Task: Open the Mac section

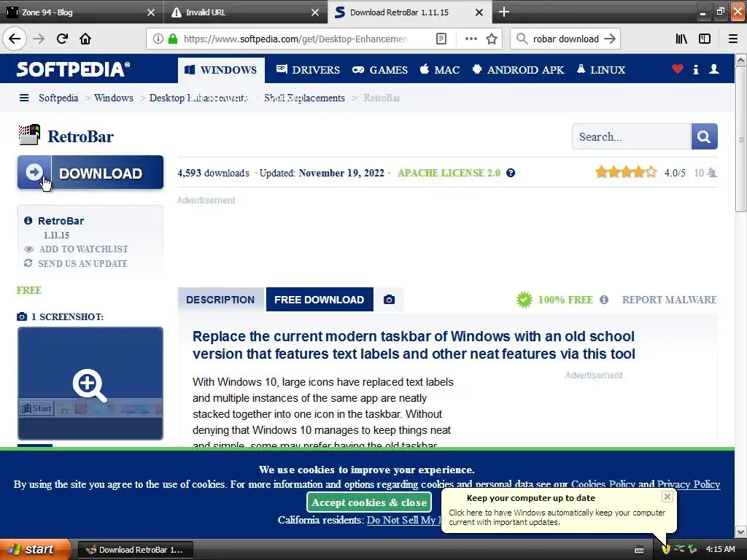Action: pyautogui.click(x=440, y=70)
